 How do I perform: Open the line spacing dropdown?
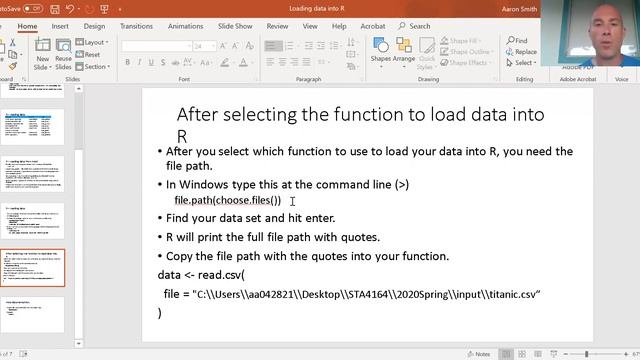[x=335, y=46]
